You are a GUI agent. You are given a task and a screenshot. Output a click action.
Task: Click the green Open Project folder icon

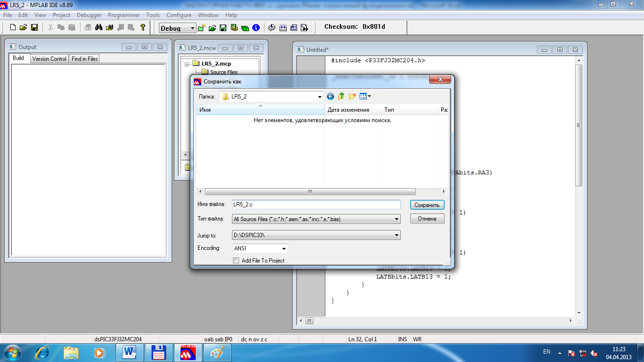coord(213,28)
